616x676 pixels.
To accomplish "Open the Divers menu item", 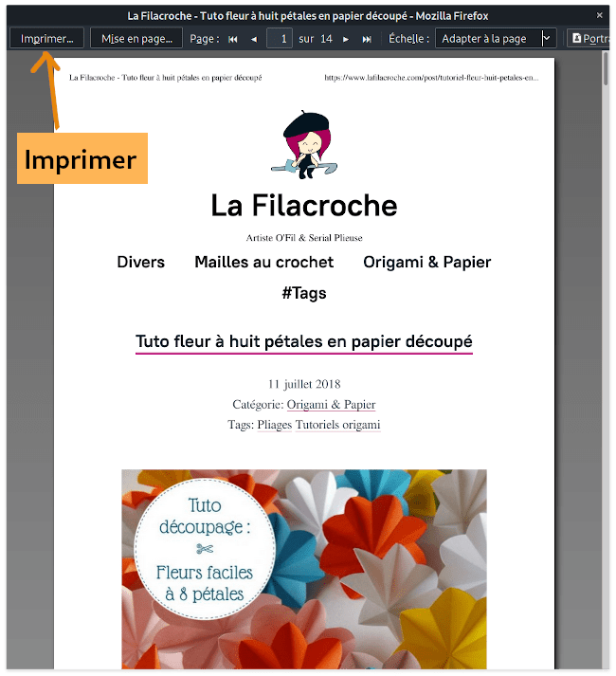I will click(141, 262).
